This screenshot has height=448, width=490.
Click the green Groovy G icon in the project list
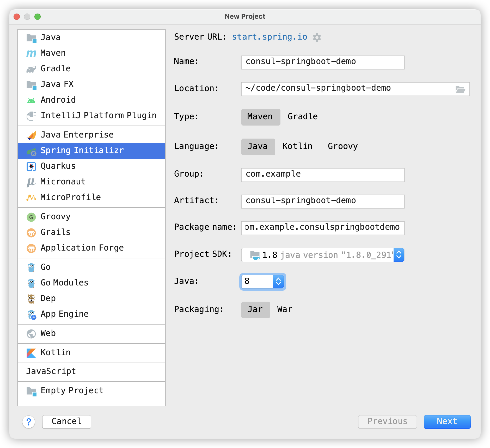pyautogui.click(x=31, y=217)
